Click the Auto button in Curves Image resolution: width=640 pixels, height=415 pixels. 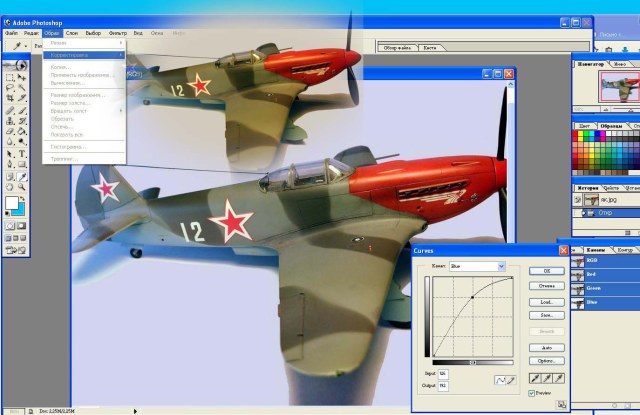pyautogui.click(x=546, y=347)
